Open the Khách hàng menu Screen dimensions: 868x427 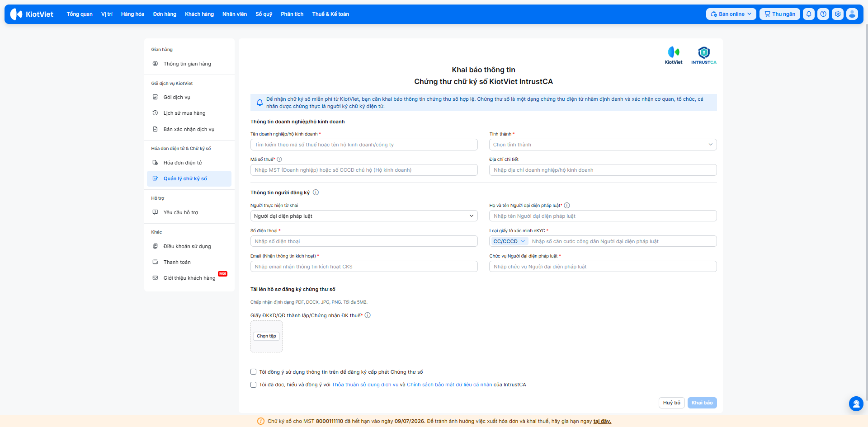tap(199, 14)
